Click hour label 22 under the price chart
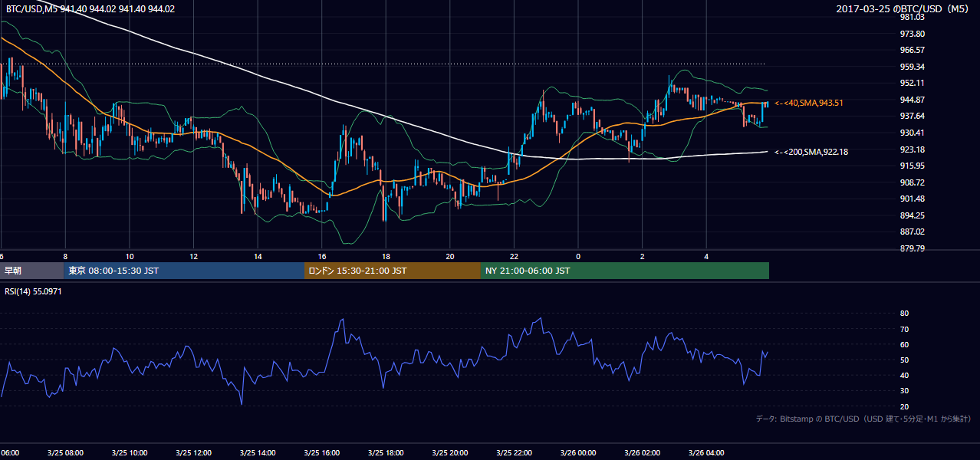Viewport: 980px width, 460px height. click(x=514, y=256)
